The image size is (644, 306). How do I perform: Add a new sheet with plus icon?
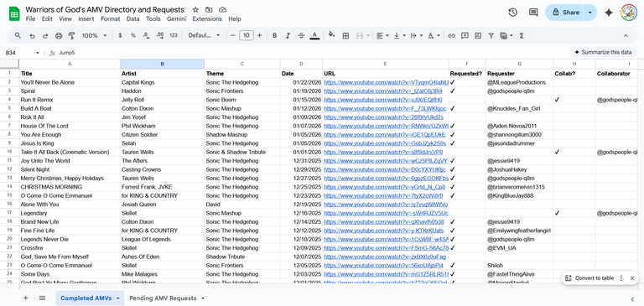pyautogui.click(x=25, y=298)
